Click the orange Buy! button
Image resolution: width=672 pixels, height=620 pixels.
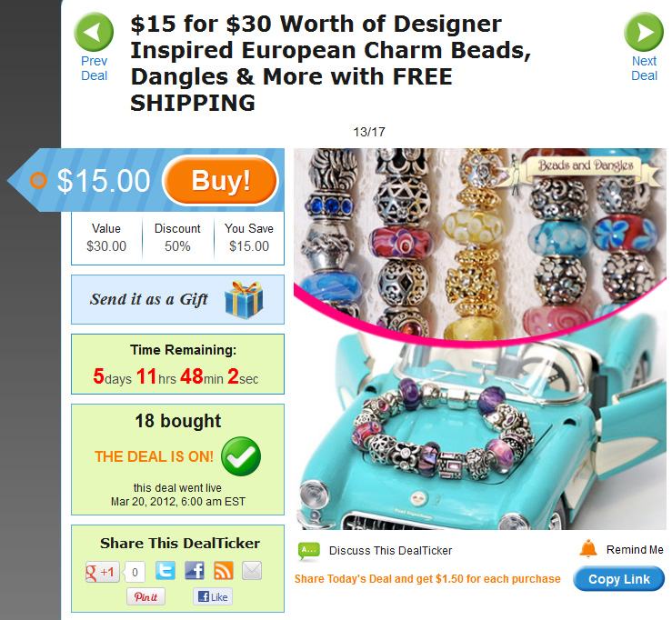click(x=221, y=180)
